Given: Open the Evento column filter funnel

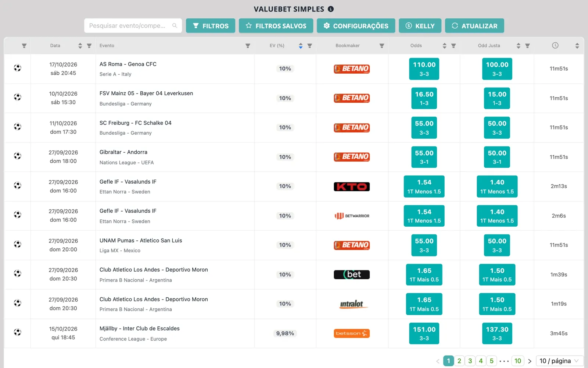Looking at the screenshot, I should pyautogui.click(x=248, y=46).
